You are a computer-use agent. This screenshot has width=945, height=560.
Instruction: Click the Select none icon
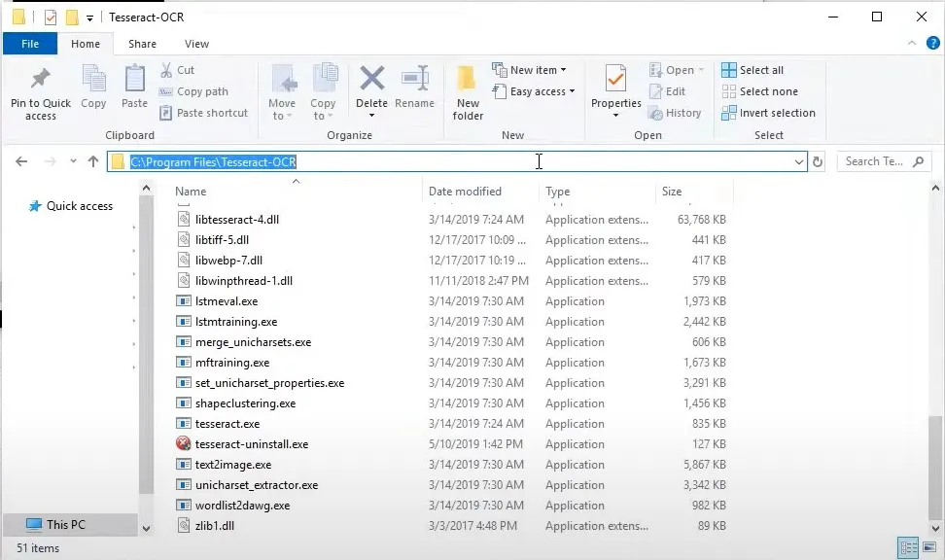728,91
